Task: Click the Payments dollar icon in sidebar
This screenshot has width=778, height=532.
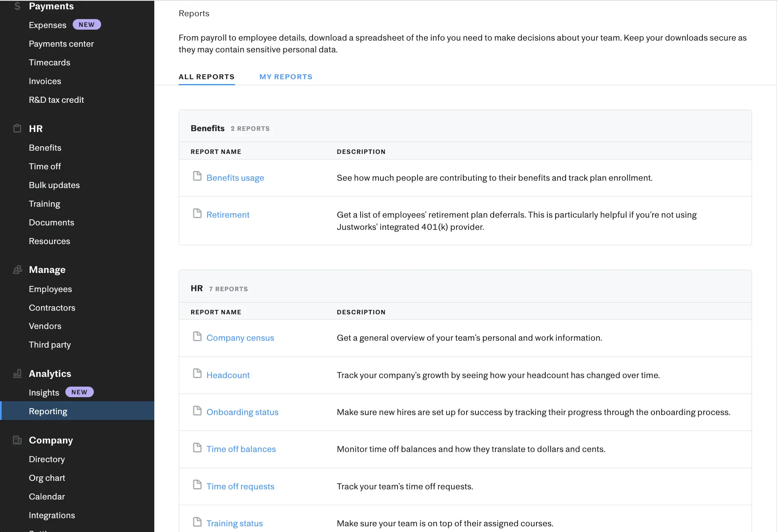Action: click(17, 6)
